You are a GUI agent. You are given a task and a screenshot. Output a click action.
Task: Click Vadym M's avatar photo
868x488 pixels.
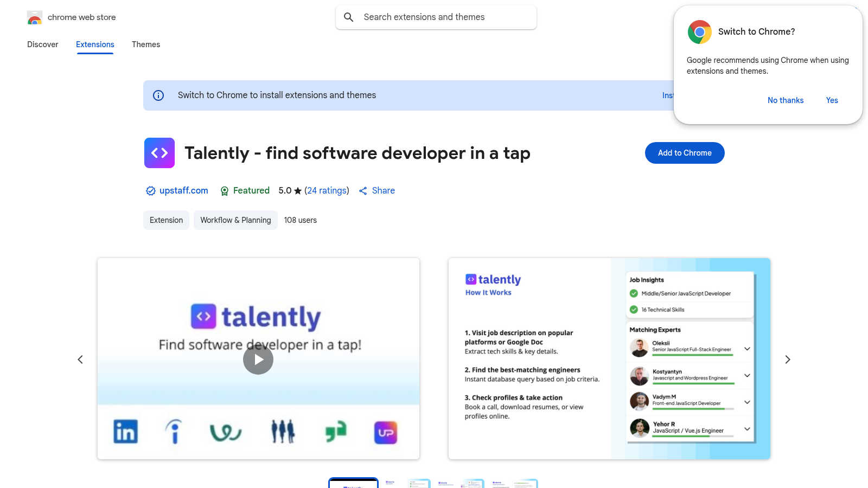click(x=640, y=401)
